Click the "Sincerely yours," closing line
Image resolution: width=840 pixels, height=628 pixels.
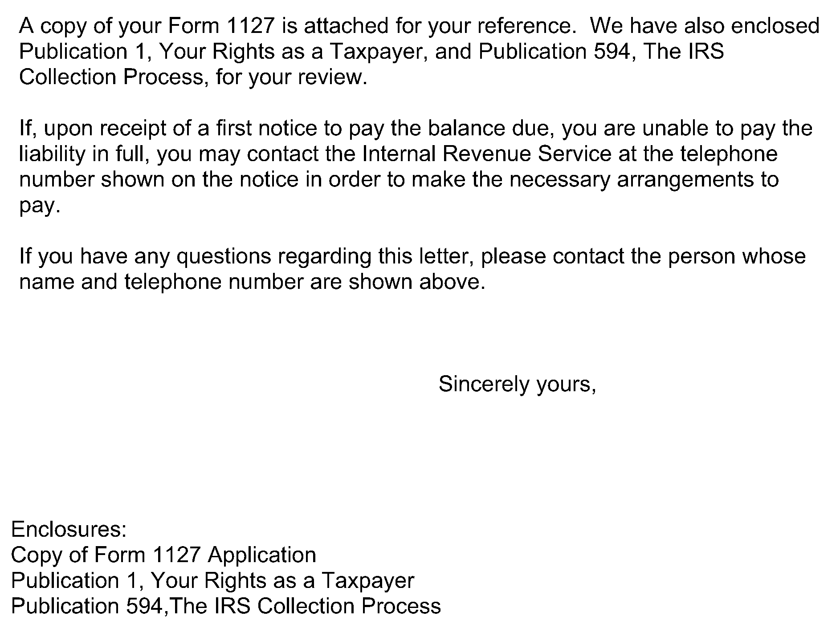coord(517,384)
